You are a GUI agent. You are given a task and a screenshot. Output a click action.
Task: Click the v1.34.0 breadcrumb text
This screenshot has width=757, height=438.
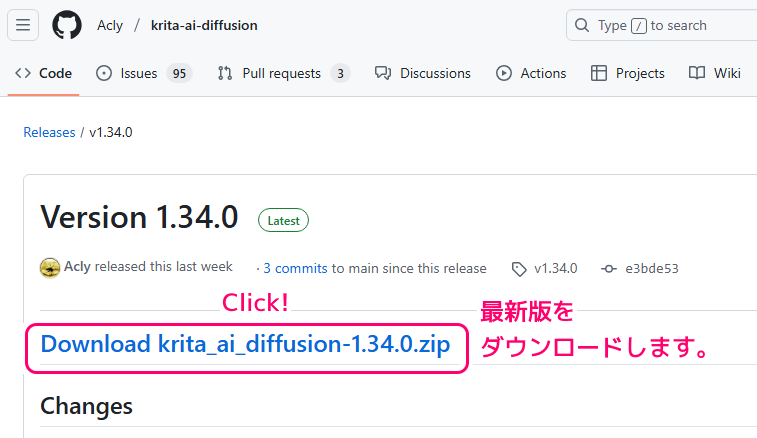point(111,132)
